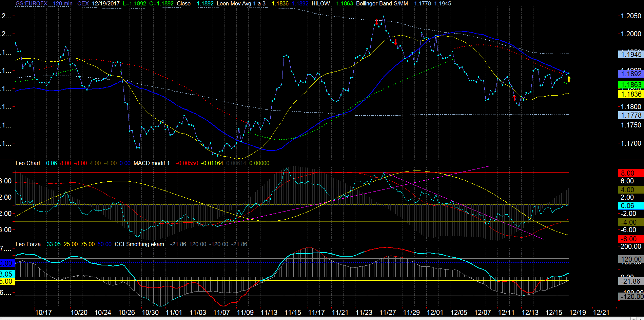The width and height of the screenshot is (644, 320).
Task: Select the red 8.00 level tag on Leo Chart axis
Action: (631, 173)
